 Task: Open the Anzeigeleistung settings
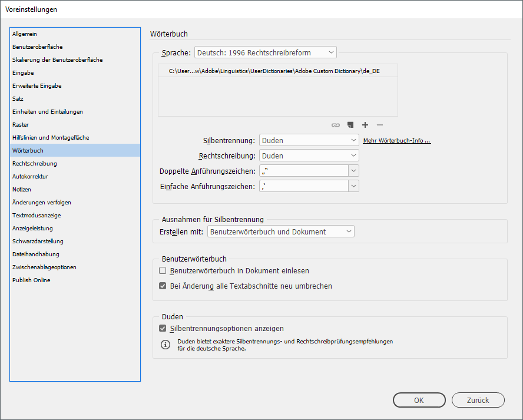click(75, 229)
